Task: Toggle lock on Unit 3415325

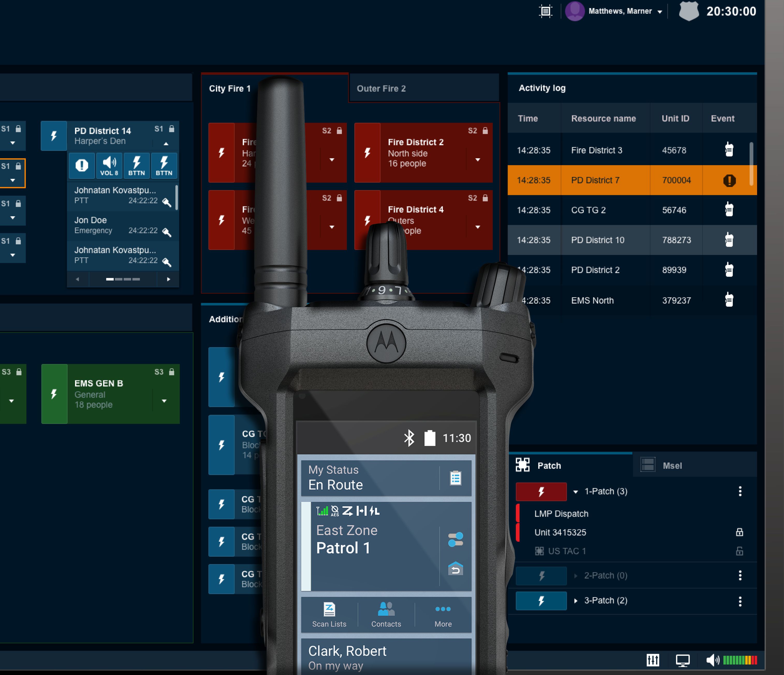Action: pyautogui.click(x=739, y=532)
